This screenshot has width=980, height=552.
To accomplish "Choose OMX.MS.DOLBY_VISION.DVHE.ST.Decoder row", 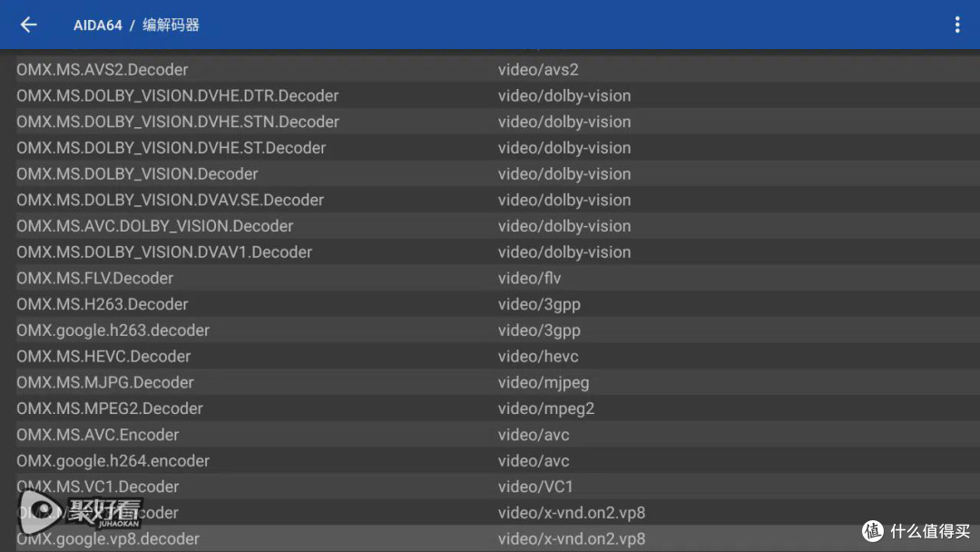I will pos(171,148).
